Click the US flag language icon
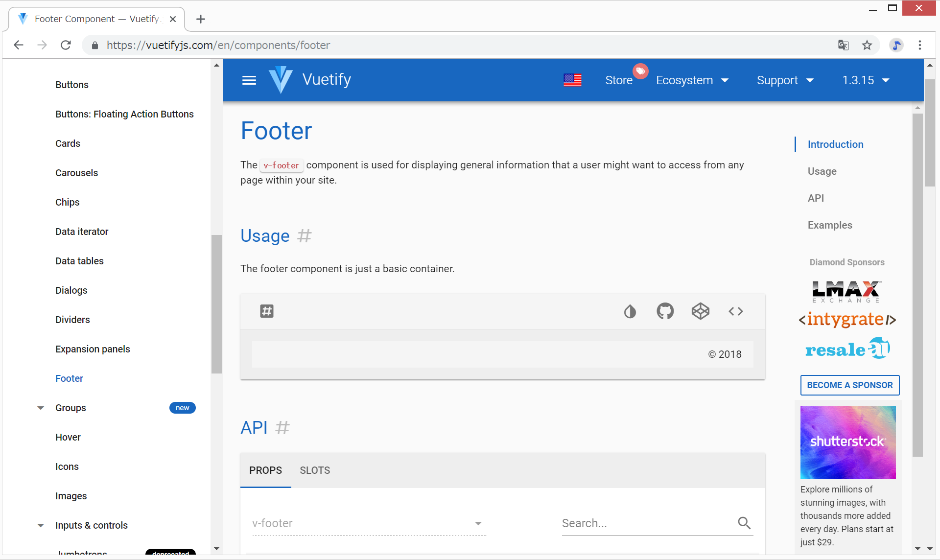The width and height of the screenshot is (940, 560). pyautogui.click(x=572, y=80)
